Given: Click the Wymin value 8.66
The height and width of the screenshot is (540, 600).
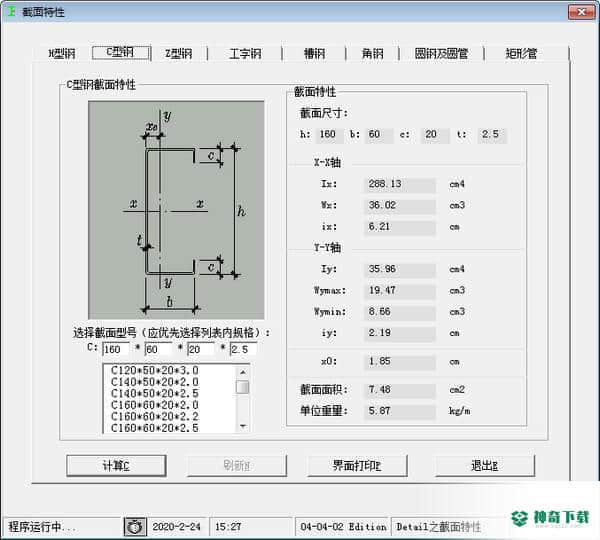Looking at the screenshot, I should [x=399, y=312].
